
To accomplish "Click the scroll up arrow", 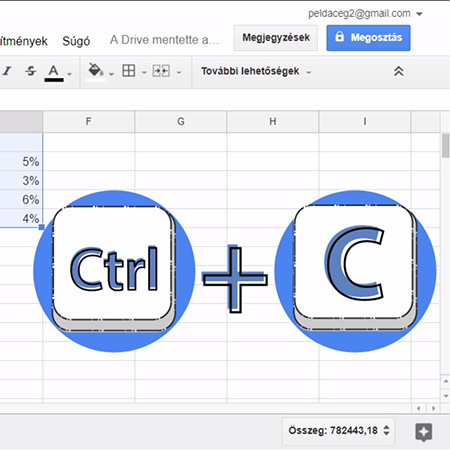I will pyautogui.click(x=446, y=381).
